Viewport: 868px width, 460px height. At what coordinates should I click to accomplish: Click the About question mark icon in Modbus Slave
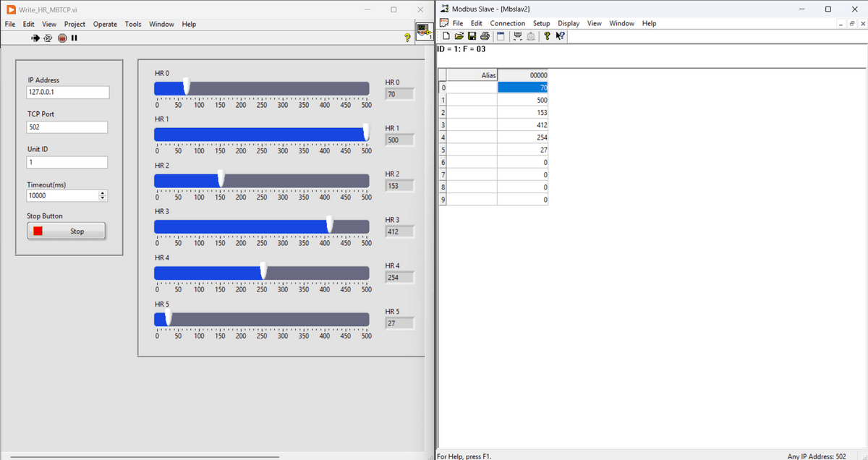(x=547, y=36)
